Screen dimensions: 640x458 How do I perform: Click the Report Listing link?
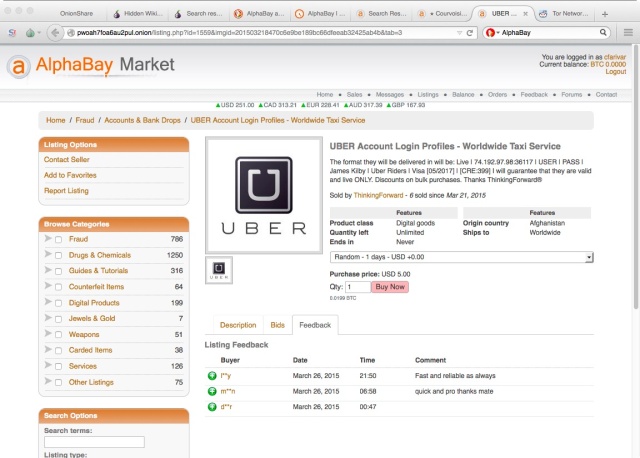tap(66, 191)
